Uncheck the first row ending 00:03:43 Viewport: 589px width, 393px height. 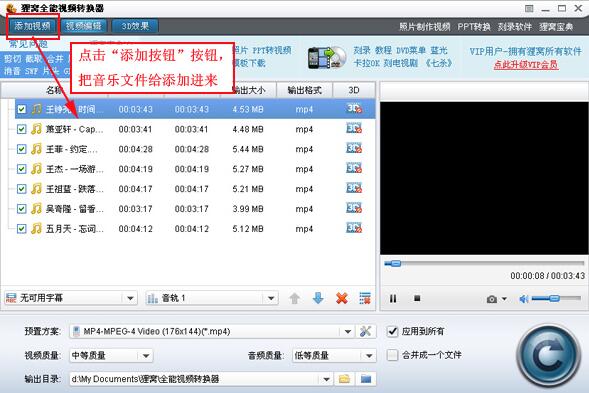coord(21,109)
